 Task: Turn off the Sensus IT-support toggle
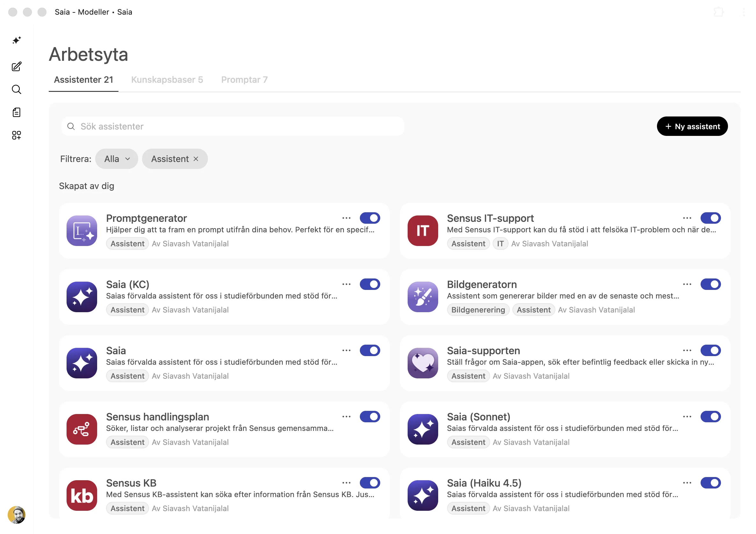tap(710, 218)
